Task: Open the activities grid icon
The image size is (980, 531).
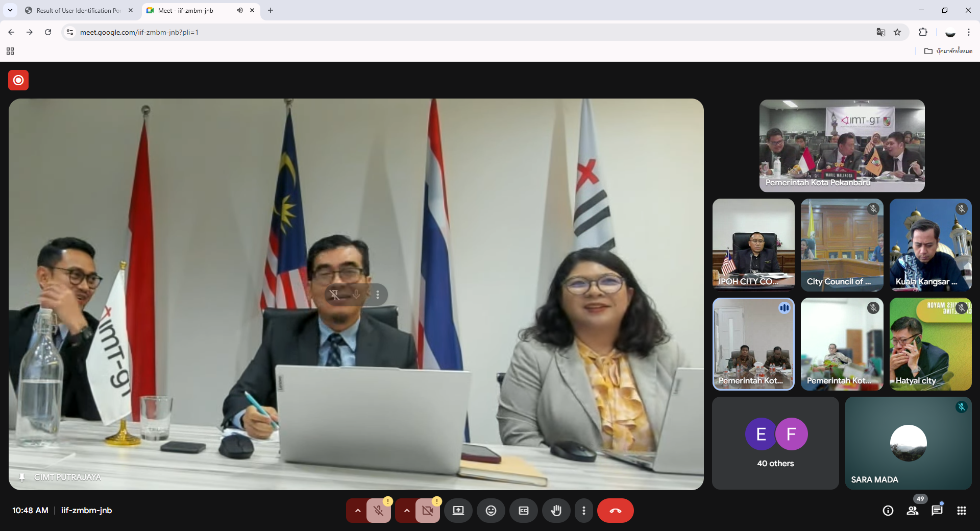Action: (961, 511)
